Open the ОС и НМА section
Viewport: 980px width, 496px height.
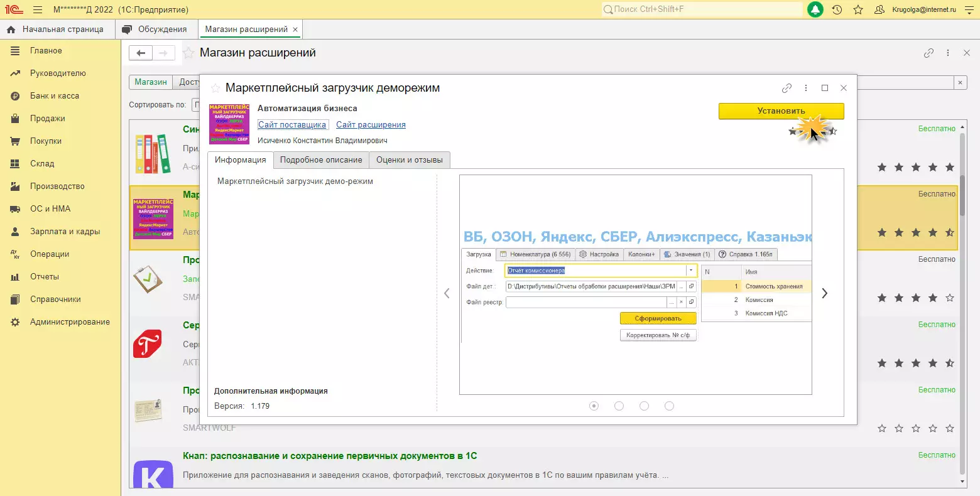pyautogui.click(x=50, y=209)
